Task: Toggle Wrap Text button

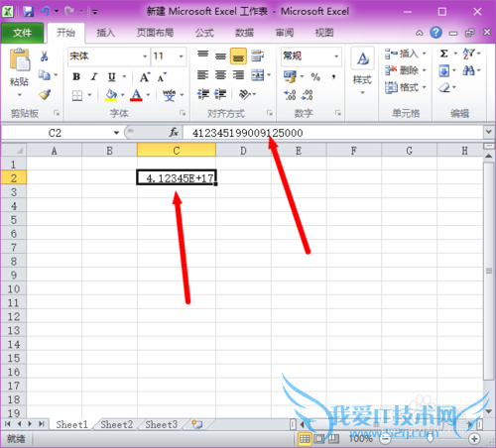Action: click(257, 56)
